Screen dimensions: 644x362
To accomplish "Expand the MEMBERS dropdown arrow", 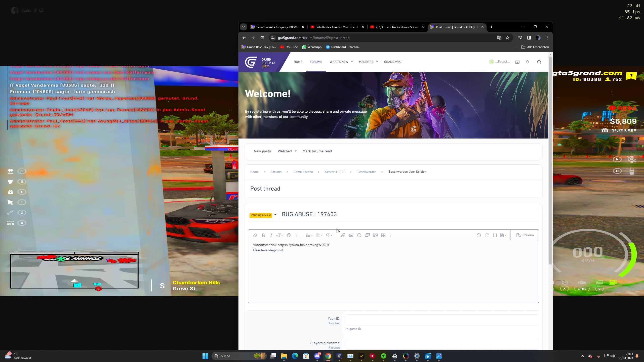I will coord(377,62).
